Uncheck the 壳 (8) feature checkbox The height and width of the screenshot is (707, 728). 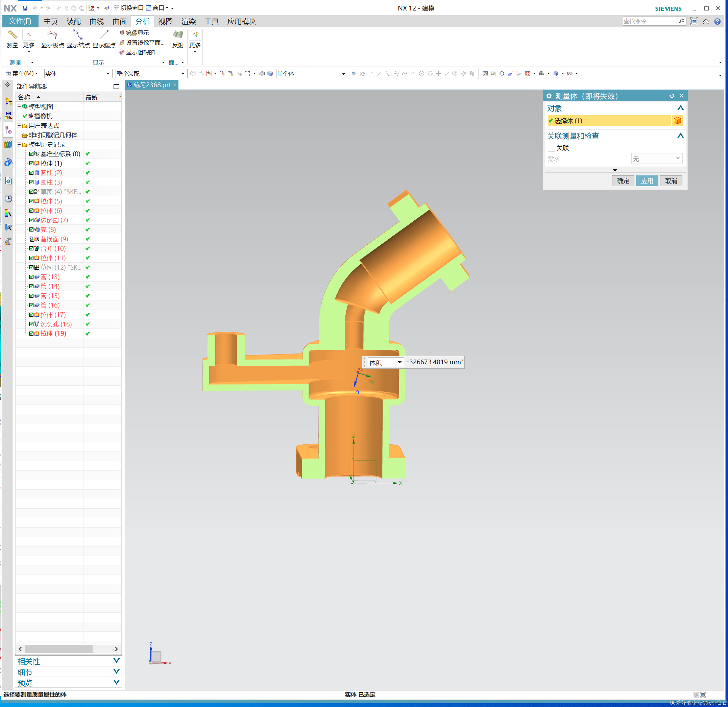[31, 229]
